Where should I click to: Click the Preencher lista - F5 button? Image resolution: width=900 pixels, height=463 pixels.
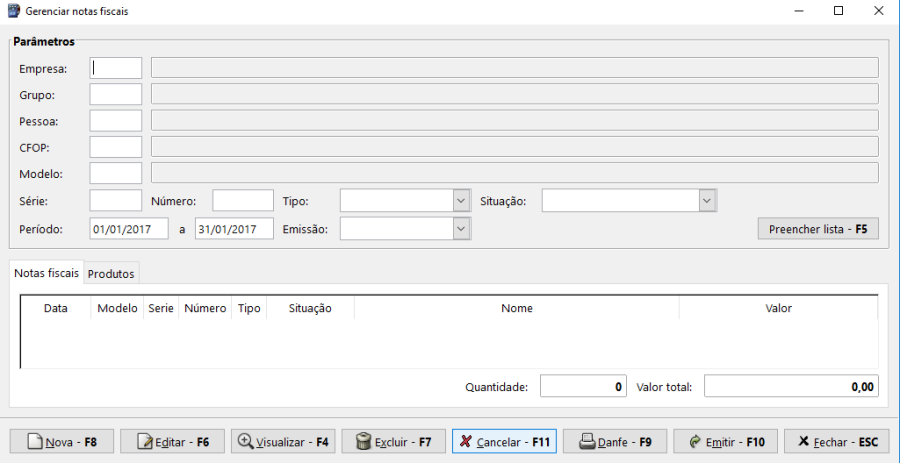click(818, 229)
